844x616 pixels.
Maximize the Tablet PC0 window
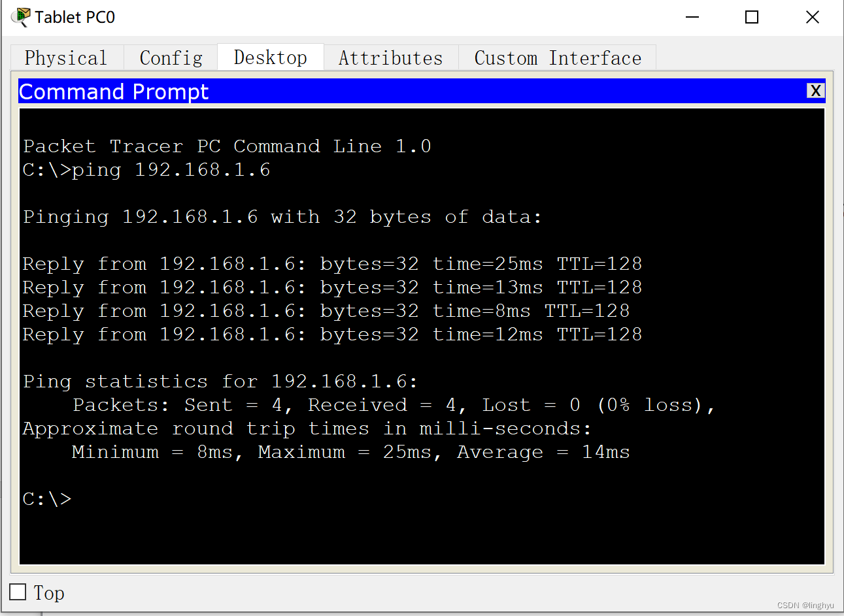coord(752,17)
